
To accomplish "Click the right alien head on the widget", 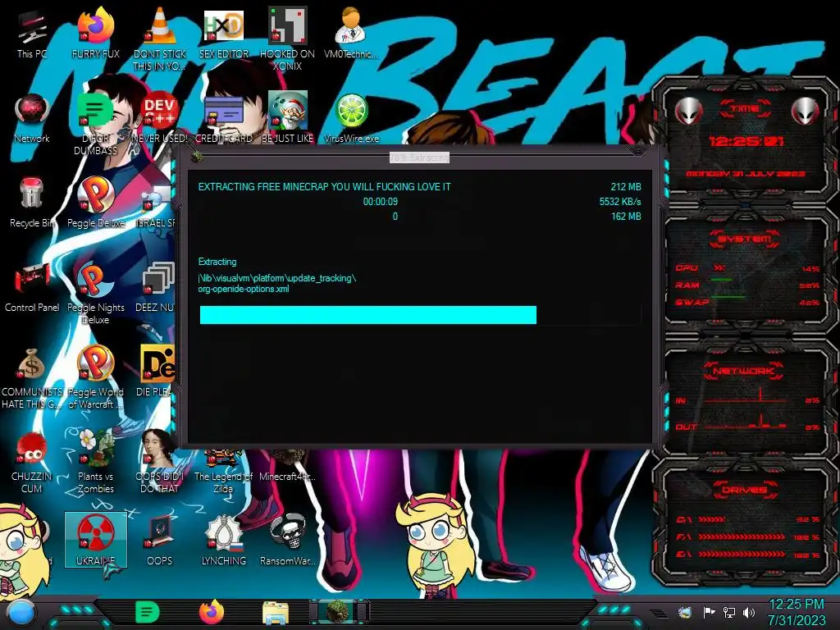I will (806, 111).
